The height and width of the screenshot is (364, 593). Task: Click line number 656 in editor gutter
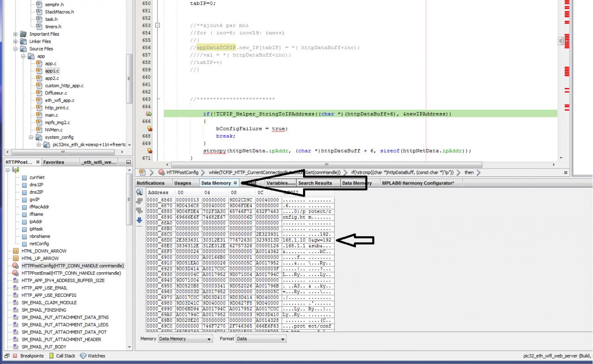146,48
